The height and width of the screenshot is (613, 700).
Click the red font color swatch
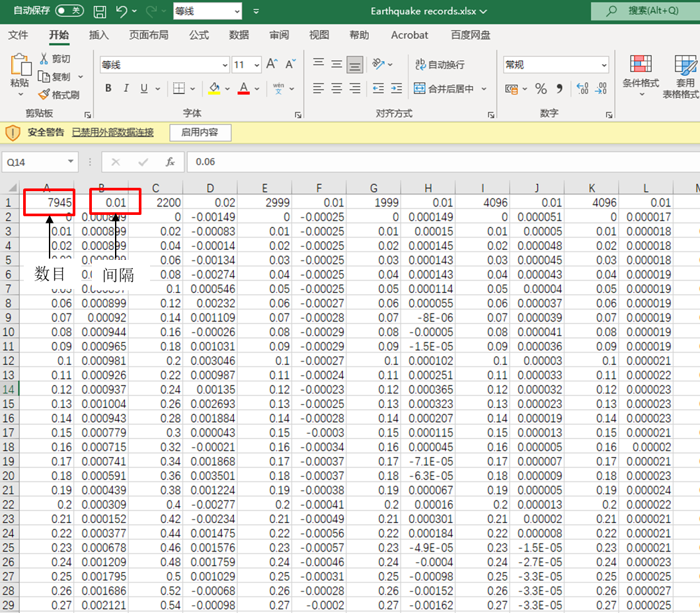click(x=244, y=89)
